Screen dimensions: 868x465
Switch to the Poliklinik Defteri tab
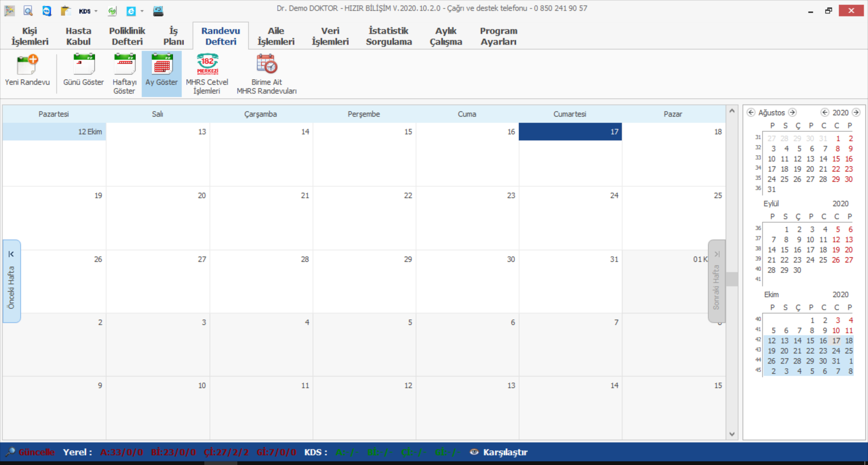tap(127, 36)
